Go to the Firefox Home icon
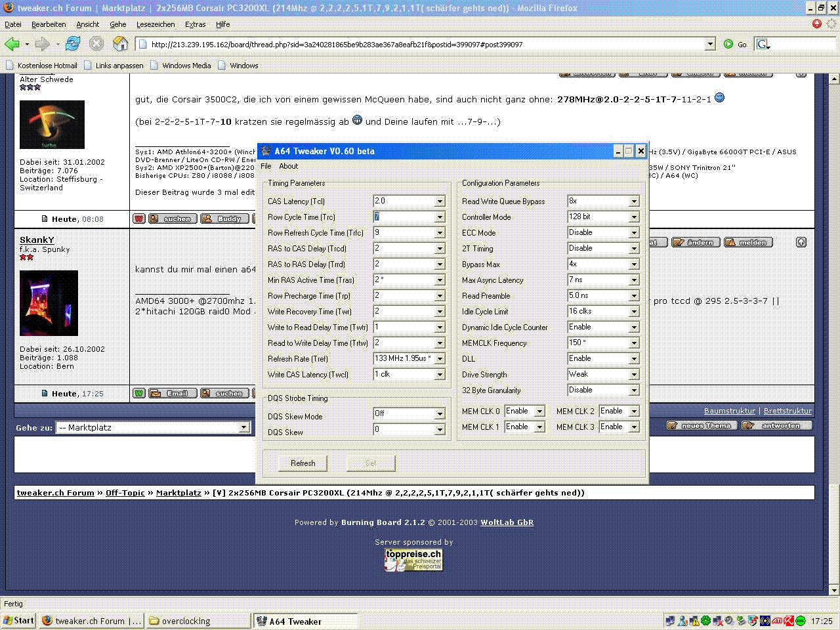Screen dimensions: 840x630 click(x=120, y=44)
